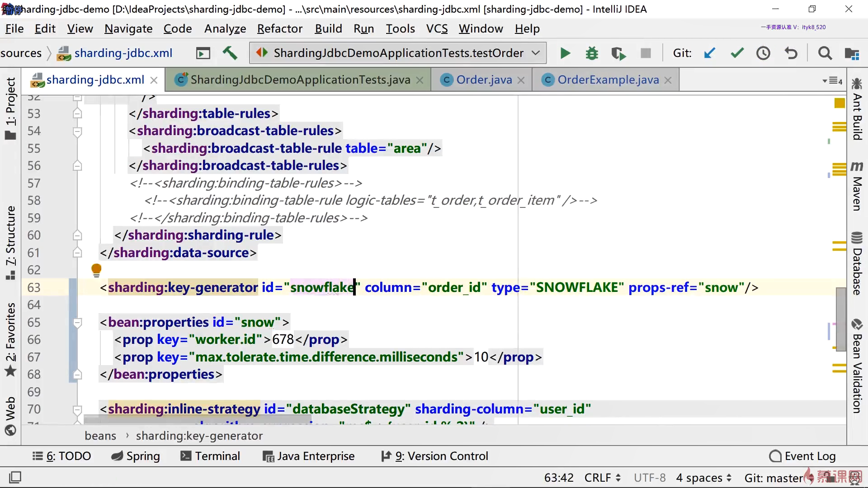Run the testOrder configuration with green play
868x488 pixels.
565,53
